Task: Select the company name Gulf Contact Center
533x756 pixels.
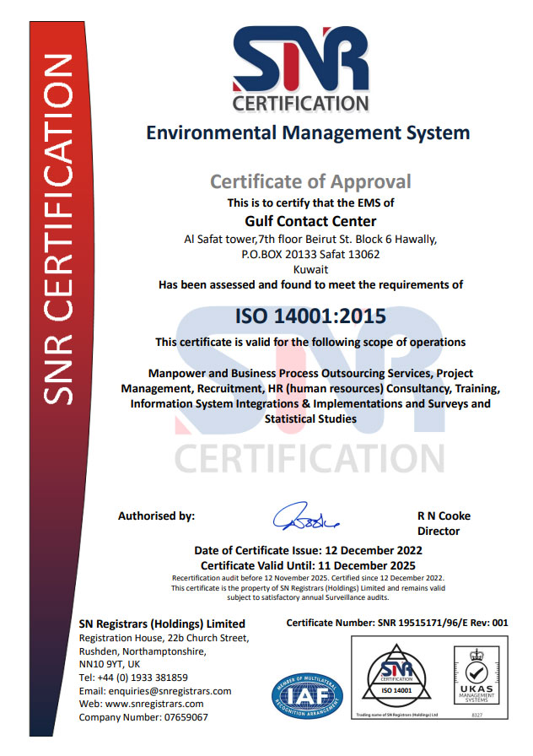Action: [x=310, y=221]
